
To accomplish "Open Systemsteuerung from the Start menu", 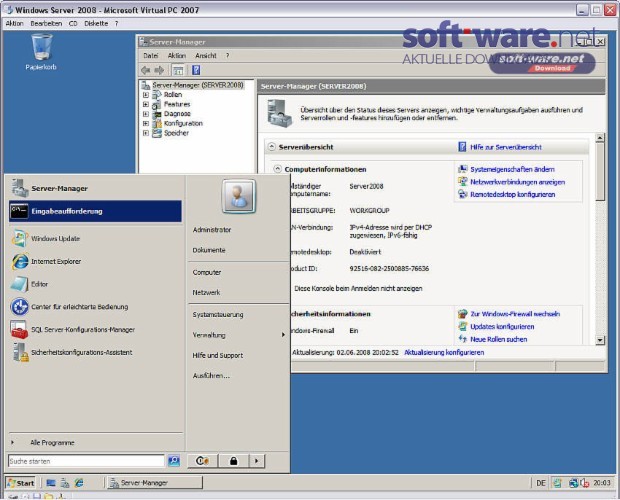I will tap(218, 315).
